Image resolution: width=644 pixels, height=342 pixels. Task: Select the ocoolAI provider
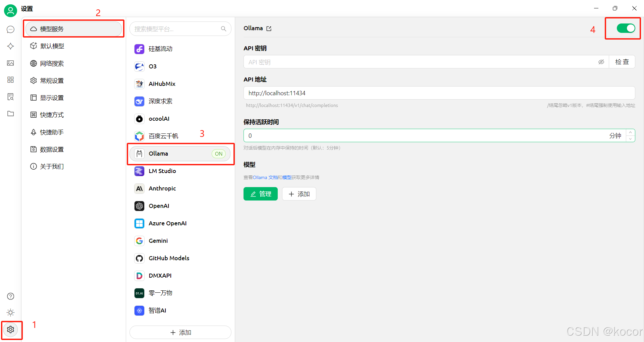coord(180,119)
